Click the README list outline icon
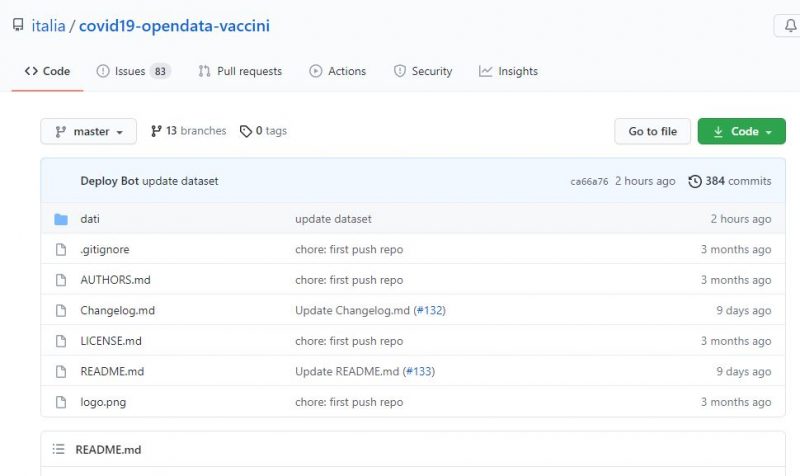Screen dimensions: 800x476 tap(58, 450)
